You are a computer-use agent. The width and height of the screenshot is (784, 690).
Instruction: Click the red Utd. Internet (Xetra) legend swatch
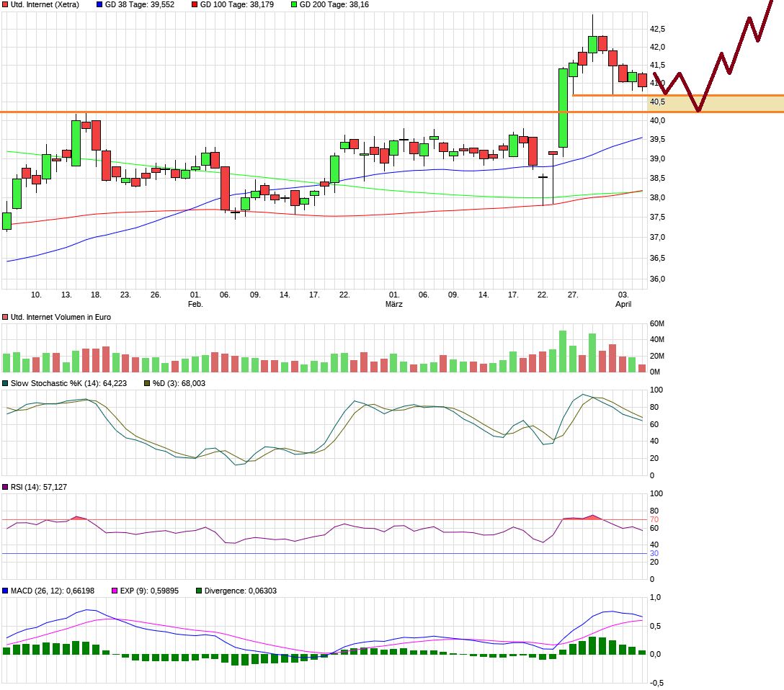click(x=6, y=4)
